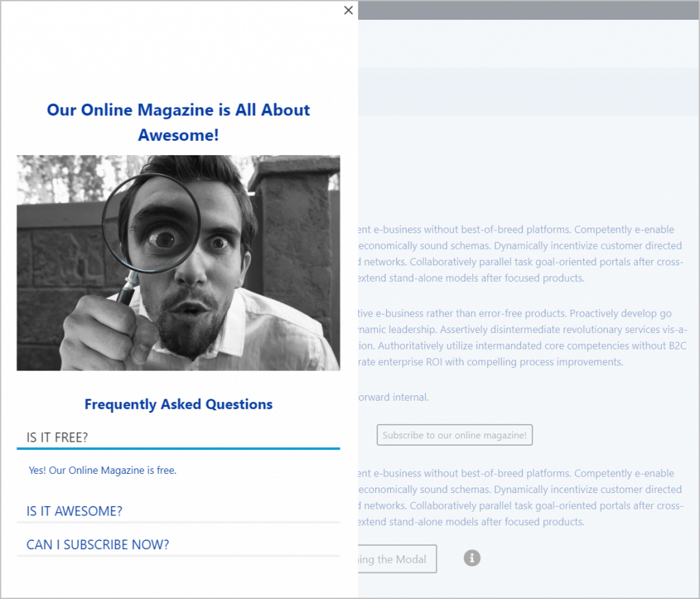Expand the "IS IT AWESOME?" question
The height and width of the screenshot is (599, 700).
(75, 511)
